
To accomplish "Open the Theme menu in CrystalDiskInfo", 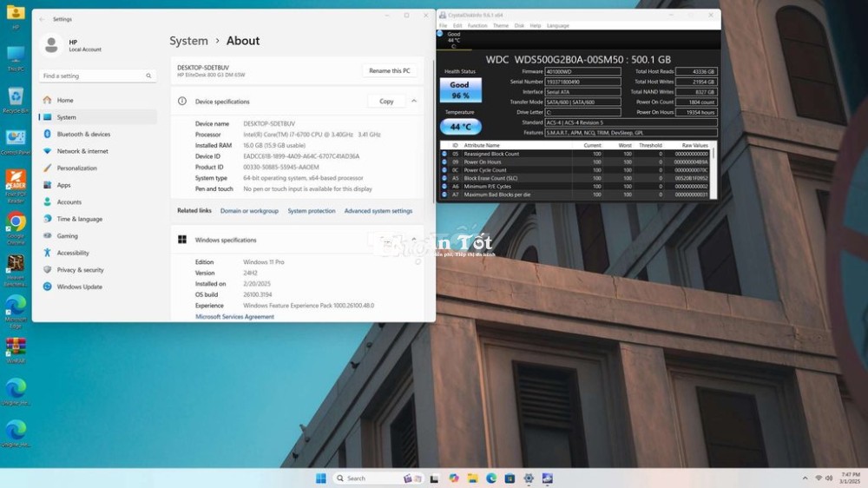I will [501, 26].
